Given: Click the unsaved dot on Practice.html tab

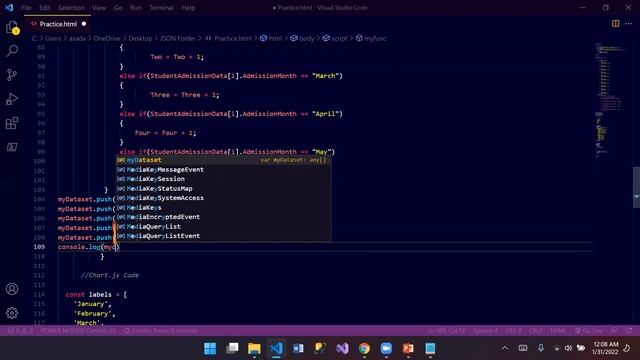Looking at the screenshot, I should [x=84, y=24].
